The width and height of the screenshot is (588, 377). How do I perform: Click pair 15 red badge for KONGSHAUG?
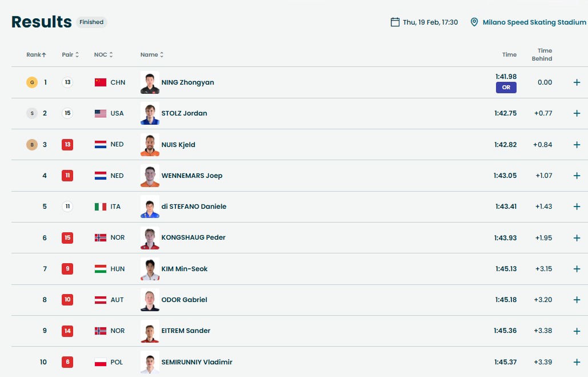pos(67,238)
